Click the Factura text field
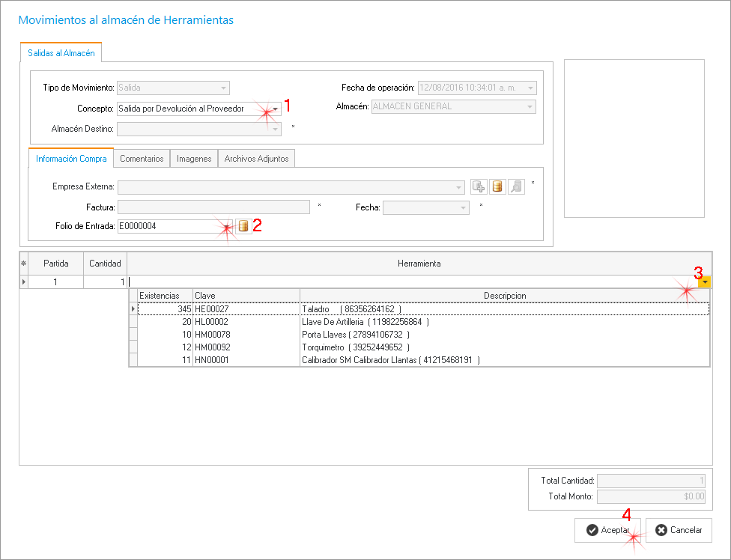Screen dimensions: 731x560 tap(213, 207)
